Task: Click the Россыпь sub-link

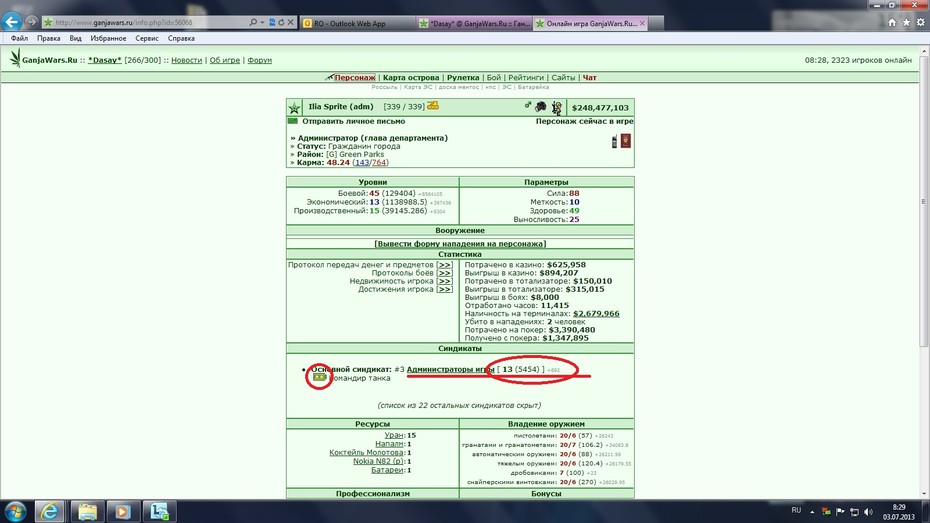Action: pos(384,87)
